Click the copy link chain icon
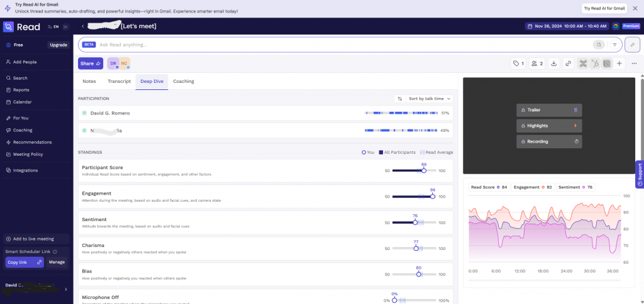 pos(568,63)
